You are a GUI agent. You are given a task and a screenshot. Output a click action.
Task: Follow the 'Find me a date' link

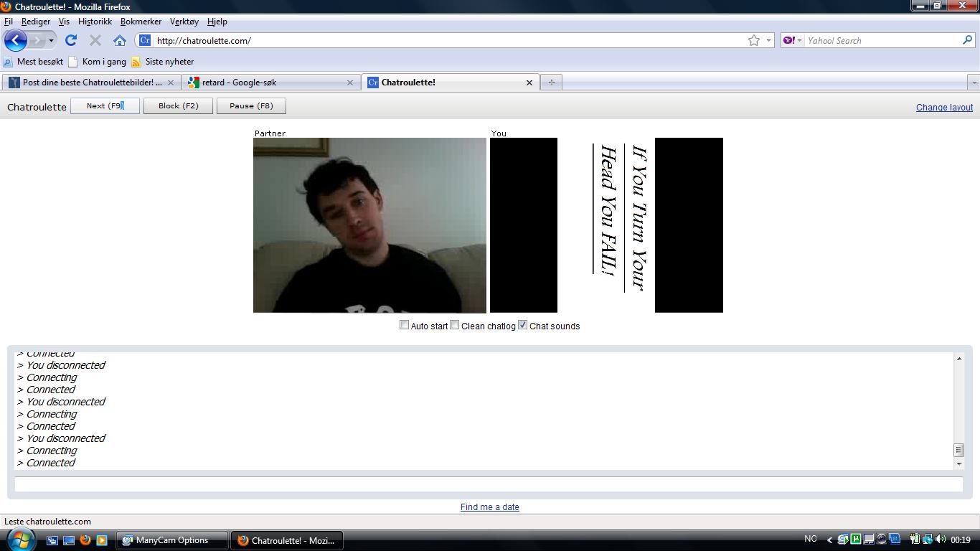click(x=490, y=507)
